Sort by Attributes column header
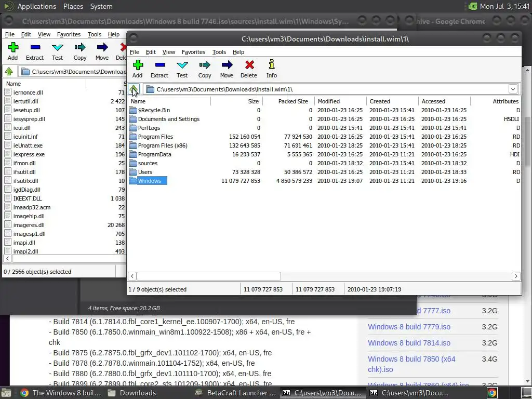The height and width of the screenshot is (399, 532). click(x=496, y=101)
